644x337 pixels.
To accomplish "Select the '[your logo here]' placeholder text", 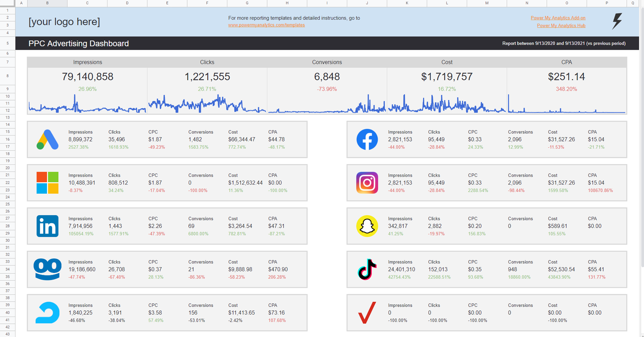I will 64,22.
